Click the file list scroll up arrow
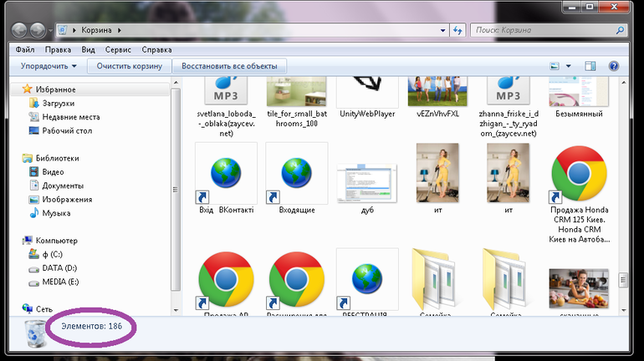The width and height of the screenshot is (644, 361). (x=623, y=83)
